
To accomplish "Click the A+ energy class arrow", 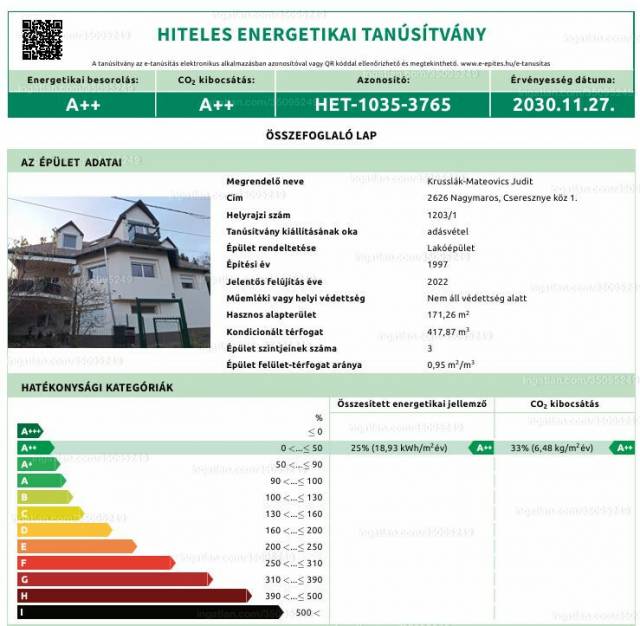I will [x=38, y=464].
